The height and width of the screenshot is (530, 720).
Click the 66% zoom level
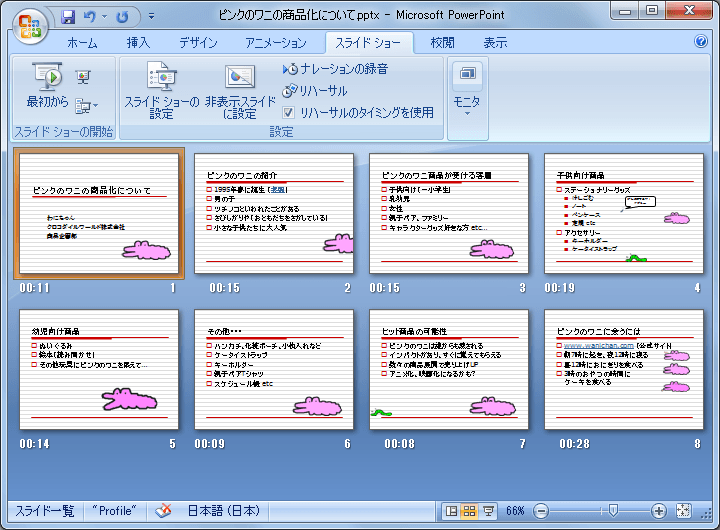click(x=515, y=511)
